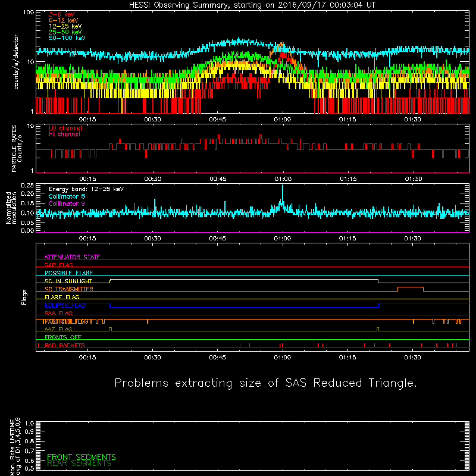
Task: Select the 3-6 keV legend label
Action: point(62,14)
